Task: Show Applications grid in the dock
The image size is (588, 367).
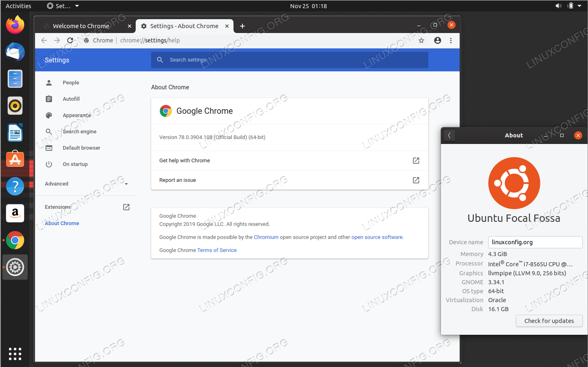Action: [15, 354]
